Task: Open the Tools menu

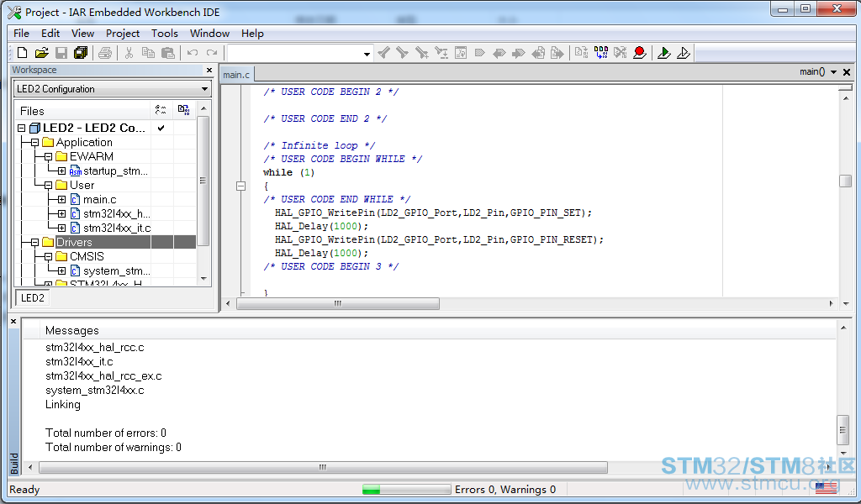Action: (x=165, y=34)
